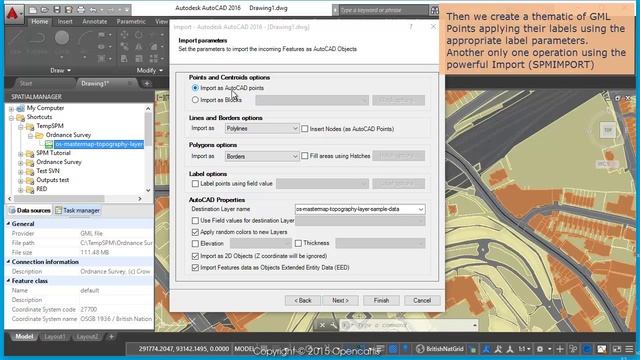Collapse the General properties section
The image size is (640, 360).
tap(9, 224)
